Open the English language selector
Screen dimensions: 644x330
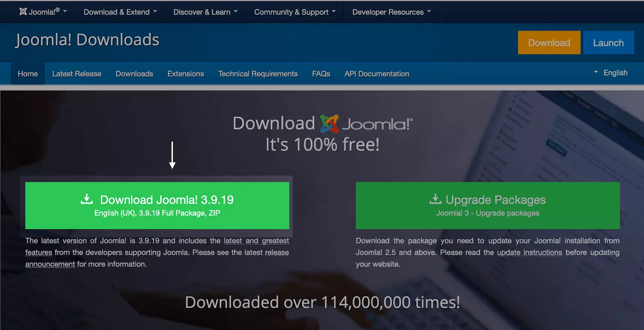[611, 73]
